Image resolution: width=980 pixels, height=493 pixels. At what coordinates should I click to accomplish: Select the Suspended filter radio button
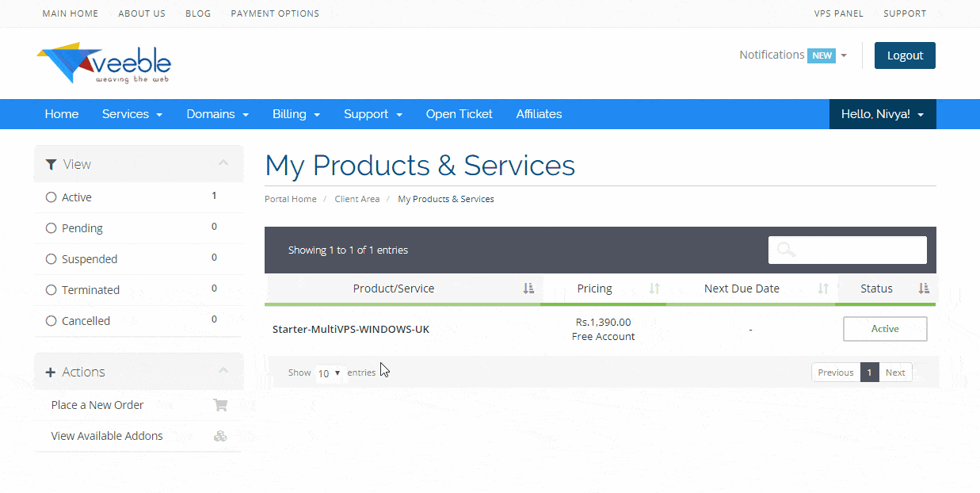click(51, 259)
